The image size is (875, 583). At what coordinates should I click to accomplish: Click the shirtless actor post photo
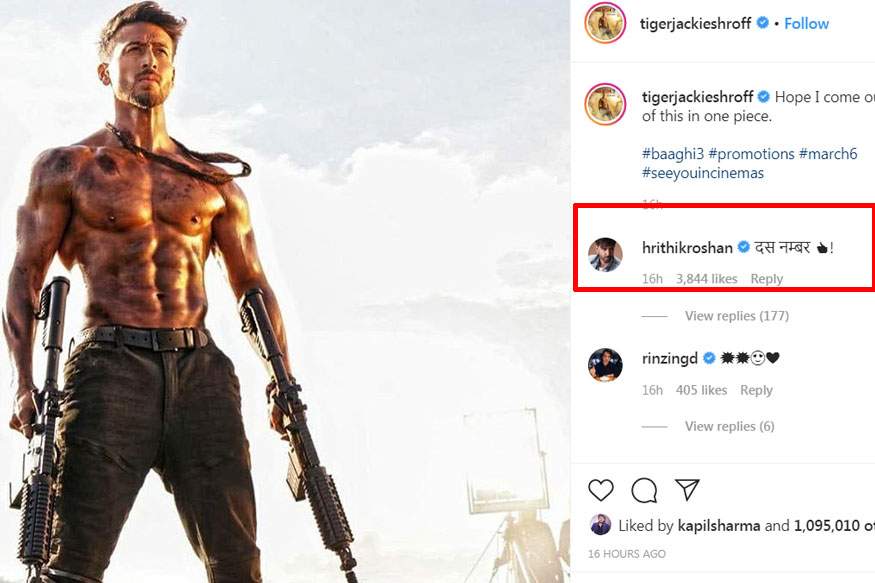[x=285, y=291]
